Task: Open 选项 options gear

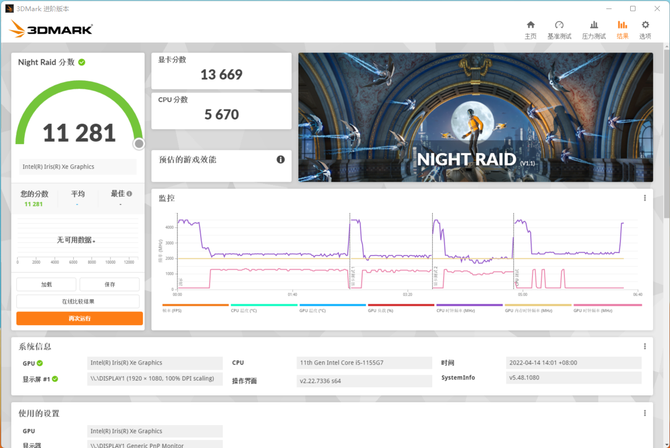Action: [645, 29]
